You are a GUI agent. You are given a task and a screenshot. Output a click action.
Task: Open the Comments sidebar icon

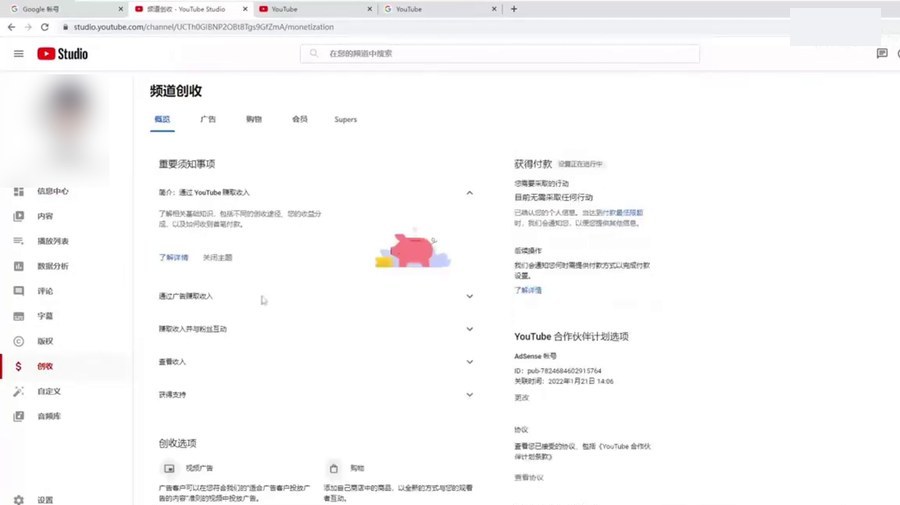click(x=18, y=291)
